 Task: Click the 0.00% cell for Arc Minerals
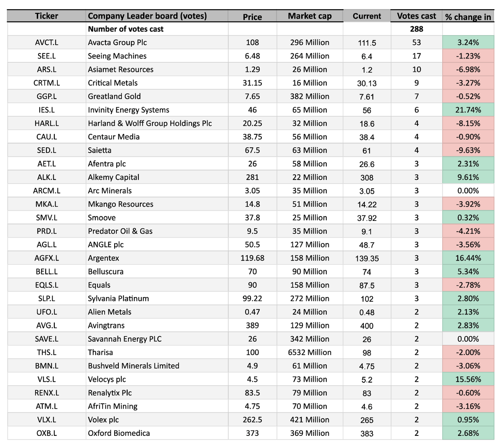[x=468, y=190]
